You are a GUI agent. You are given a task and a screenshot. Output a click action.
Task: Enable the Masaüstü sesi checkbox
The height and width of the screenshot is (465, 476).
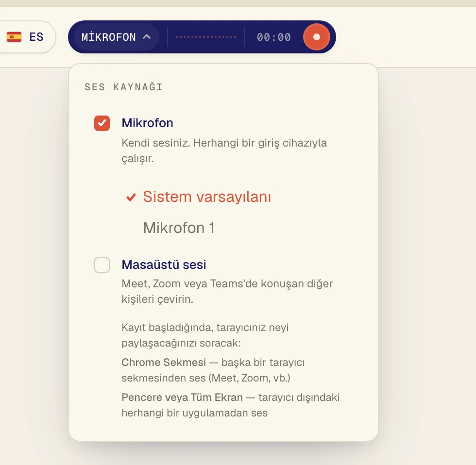point(102,265)
